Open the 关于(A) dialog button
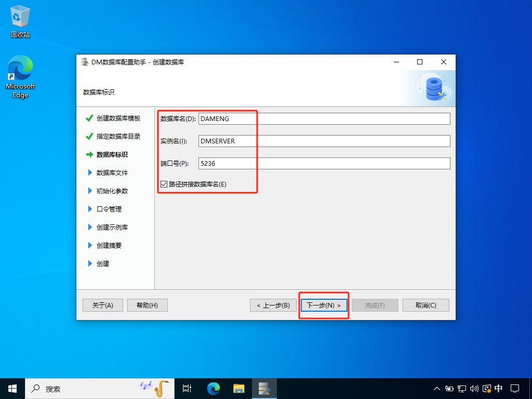 tap(103, 305)
